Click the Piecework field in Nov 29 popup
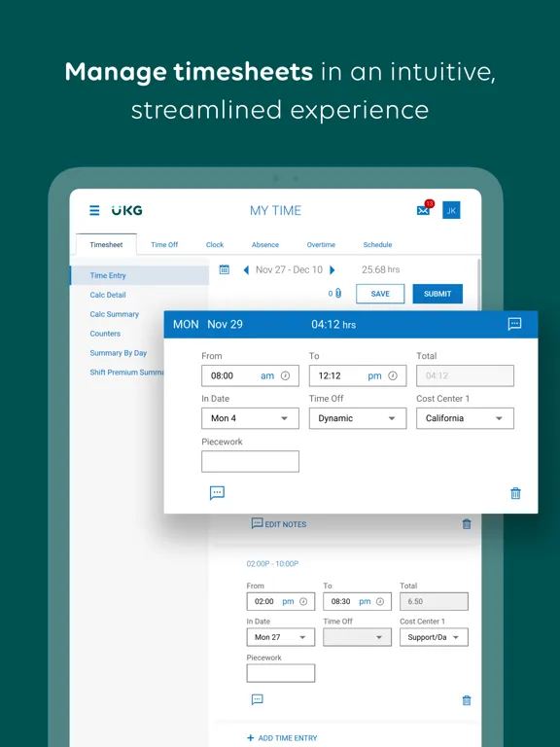This screenshot has width=560, height=747. pyautogui.click(x=250, y=461)
